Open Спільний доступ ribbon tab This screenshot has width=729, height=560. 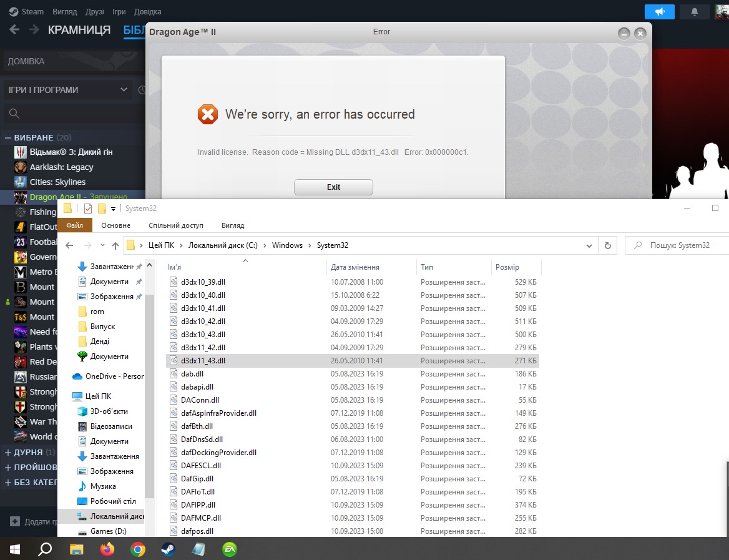[x=176, y=225]
